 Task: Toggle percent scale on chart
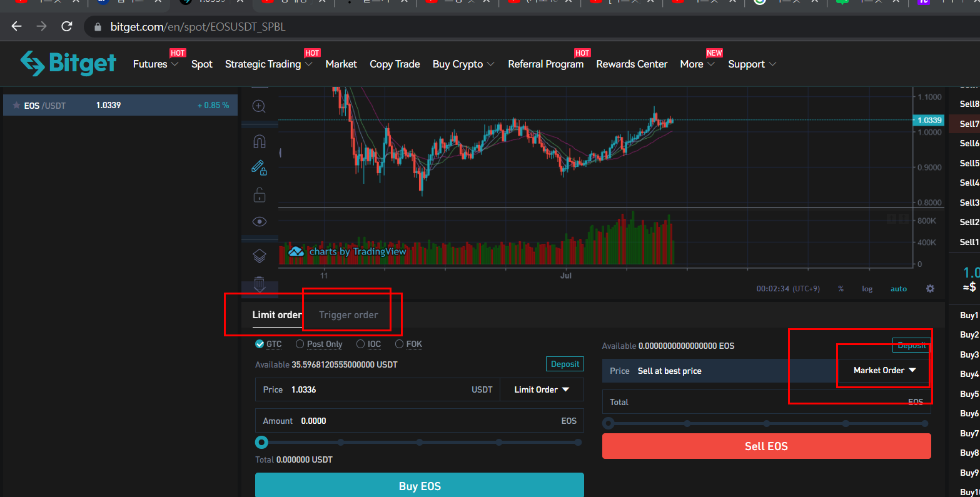pyautogui.click(x=841, y=289)
